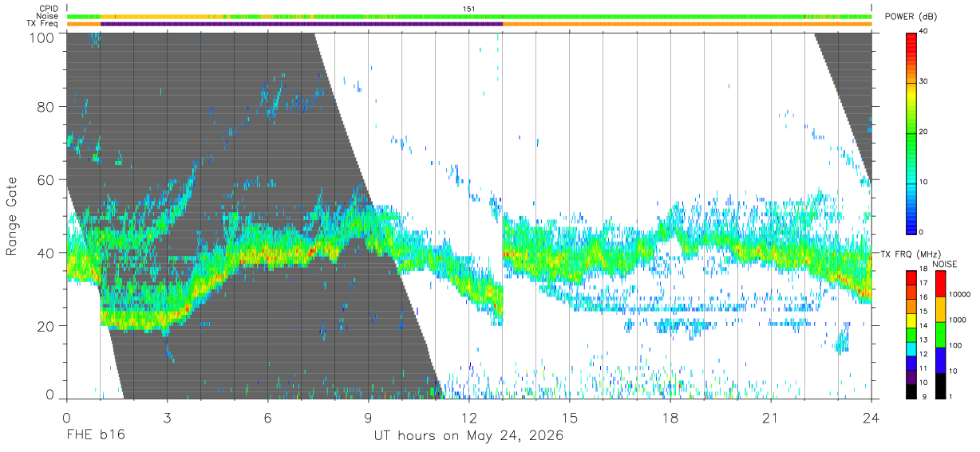Click the '1000' tick on the NOISE scale
The width and height of the screenshot is (980, 452).
pyautogui.click(x=958, y=320)
